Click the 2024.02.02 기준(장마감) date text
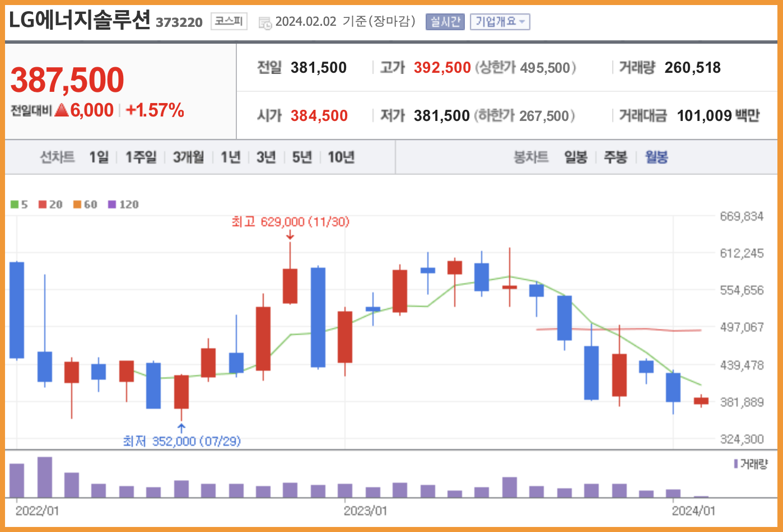 346,22
